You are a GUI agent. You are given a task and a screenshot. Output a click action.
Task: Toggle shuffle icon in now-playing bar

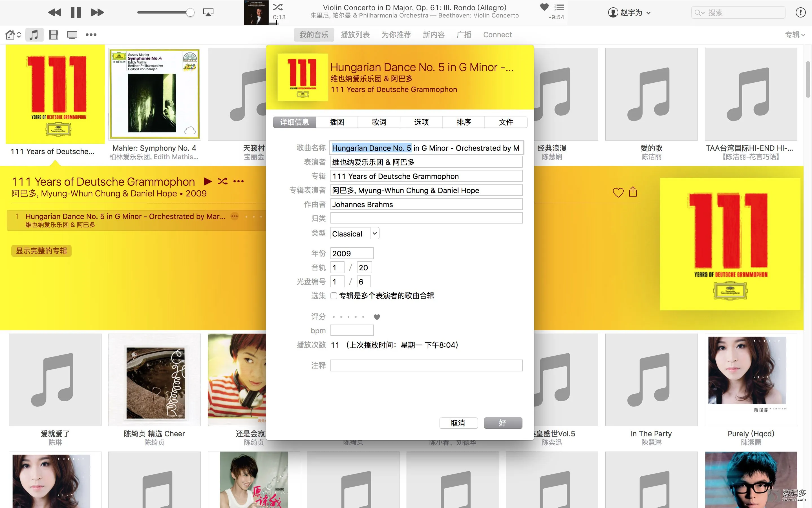(x=278, y=7)
